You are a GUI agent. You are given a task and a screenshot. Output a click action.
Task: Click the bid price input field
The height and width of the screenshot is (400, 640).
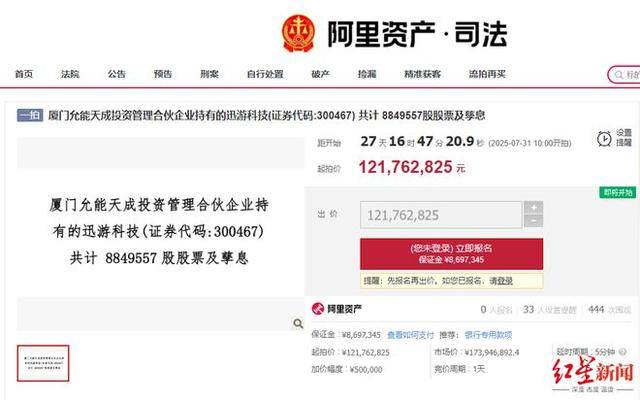pyautogui.click(x=441, y=215)
